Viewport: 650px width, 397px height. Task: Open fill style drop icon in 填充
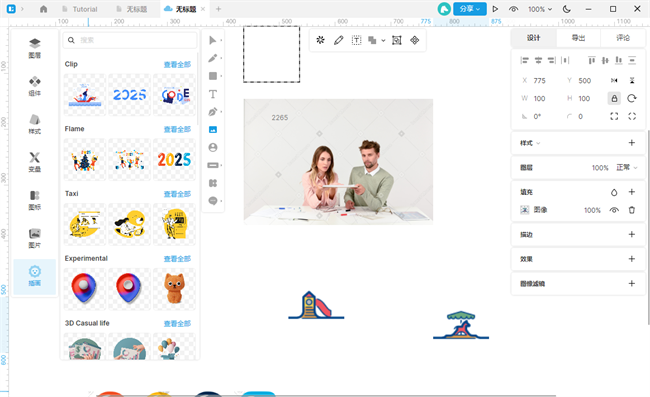614,192
